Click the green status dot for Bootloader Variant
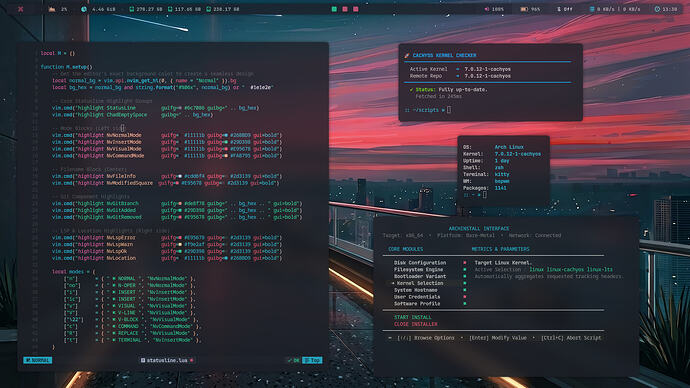The image size is (690, 388). coord(464,276)
